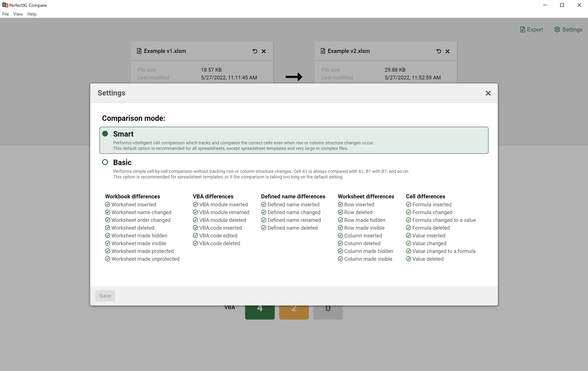This screenshot has width=588, height=371.
Task: Toggle Worksheet inserted checkbox
Action: [x=107, y=204]
